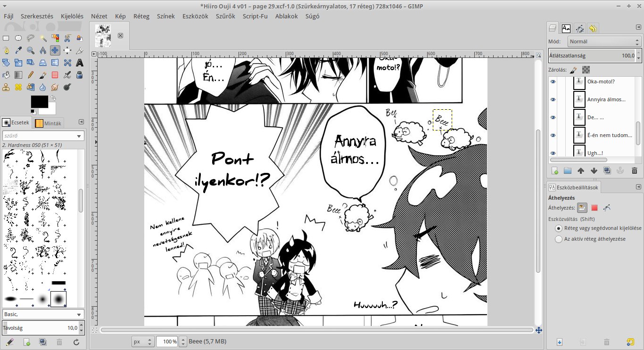Open the brushes dock configure arrow

pyautogui.click(x=81, y=122)
